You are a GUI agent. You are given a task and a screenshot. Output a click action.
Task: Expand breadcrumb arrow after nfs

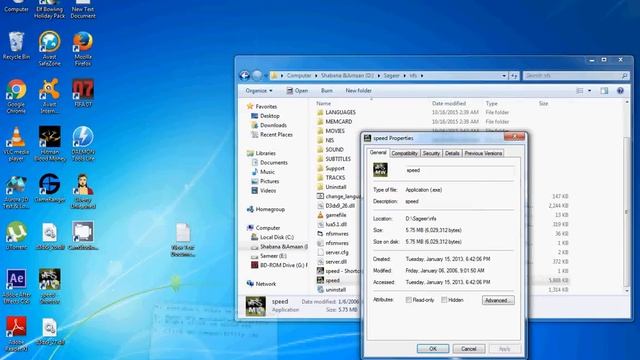[x=422, y=76]
